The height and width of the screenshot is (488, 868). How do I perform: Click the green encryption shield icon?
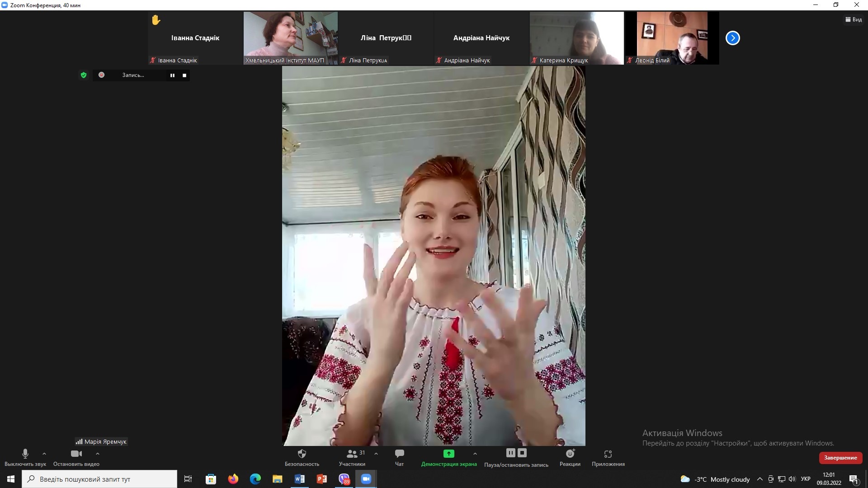[83, 75]
